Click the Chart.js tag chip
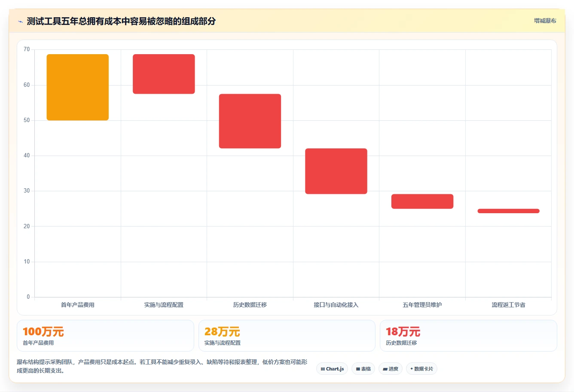 point(332,369)
